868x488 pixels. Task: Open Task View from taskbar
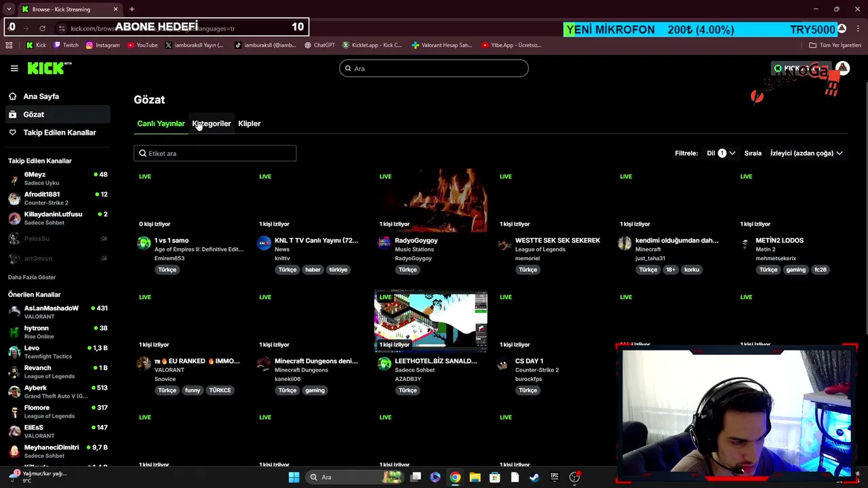416,477
